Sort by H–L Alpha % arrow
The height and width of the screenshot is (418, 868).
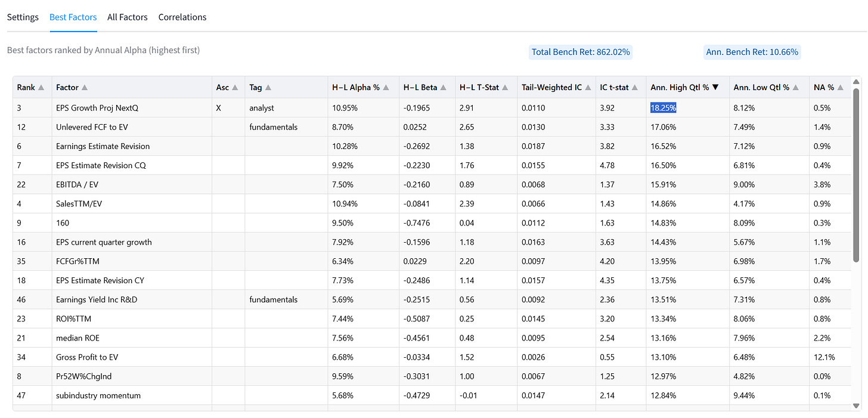(386, 88)
